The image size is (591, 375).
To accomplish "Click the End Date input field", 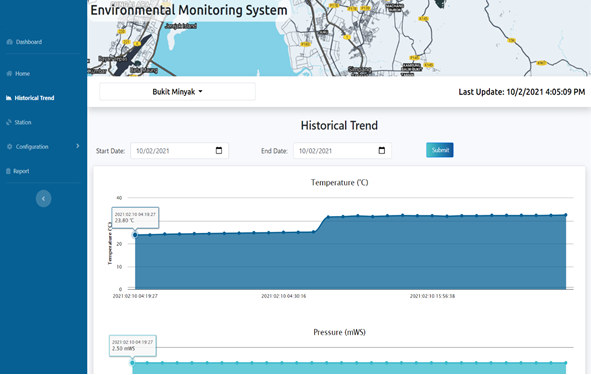I will (342, 151).
